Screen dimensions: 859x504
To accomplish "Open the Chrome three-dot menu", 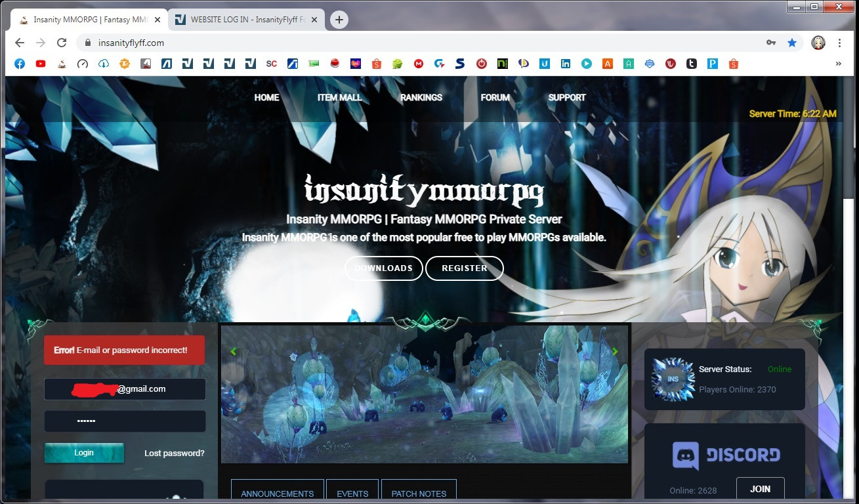I will point(839,43).
